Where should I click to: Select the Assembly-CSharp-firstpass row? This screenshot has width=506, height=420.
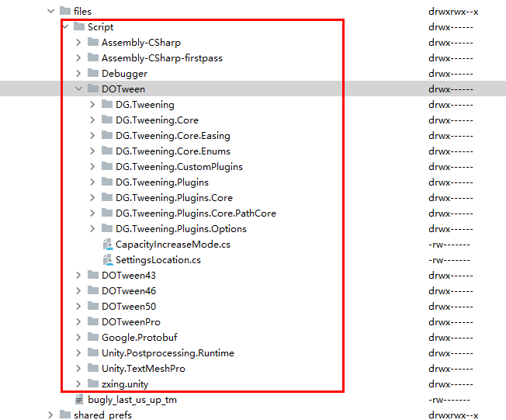click(x=253, y=57)
